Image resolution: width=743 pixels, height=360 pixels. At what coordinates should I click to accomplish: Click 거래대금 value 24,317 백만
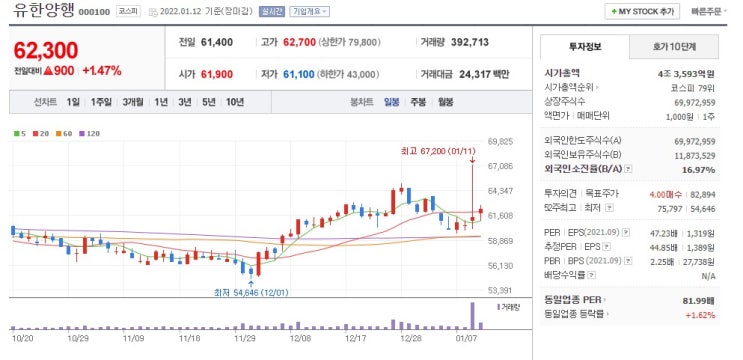tap(484, 74)
